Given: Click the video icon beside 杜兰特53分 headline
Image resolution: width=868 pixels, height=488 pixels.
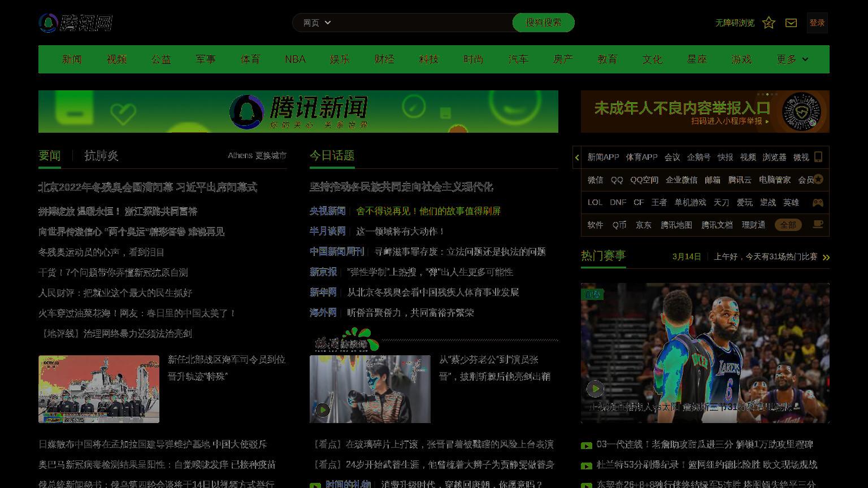Looking at the screenshot, I should (587, 465).
